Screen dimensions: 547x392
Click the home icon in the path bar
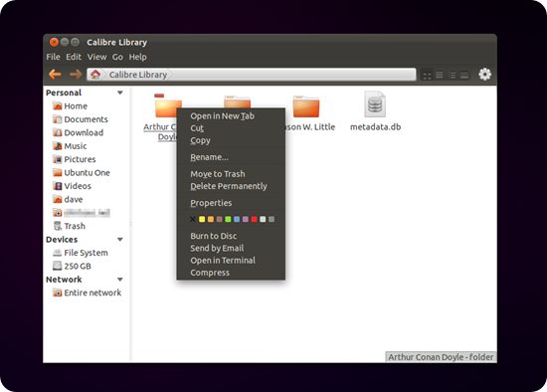(x=94, y=75)
